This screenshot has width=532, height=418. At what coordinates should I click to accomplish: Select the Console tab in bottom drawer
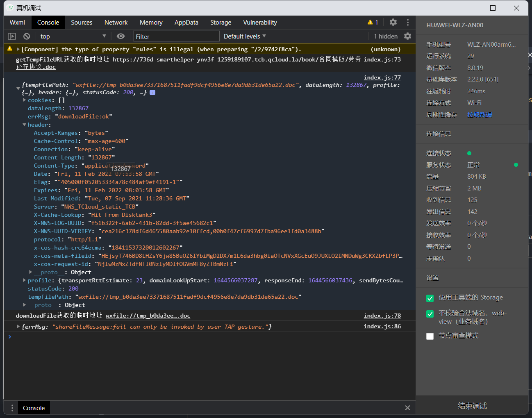coord(34,408)
